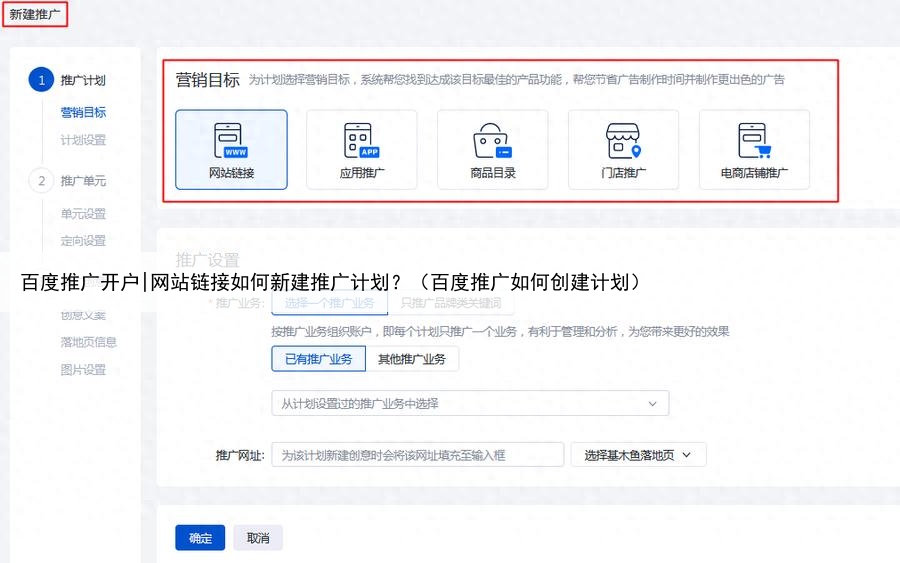
Task: Open 单元设置 in the sidebar
Action: pos(83,213)
